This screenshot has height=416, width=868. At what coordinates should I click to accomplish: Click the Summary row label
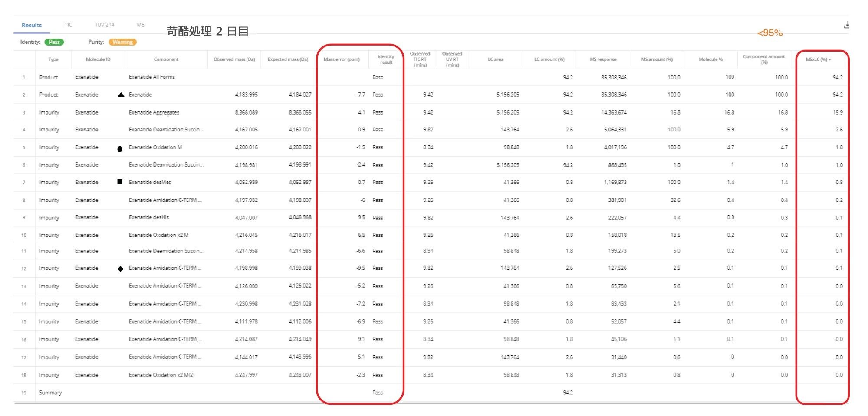50,393
